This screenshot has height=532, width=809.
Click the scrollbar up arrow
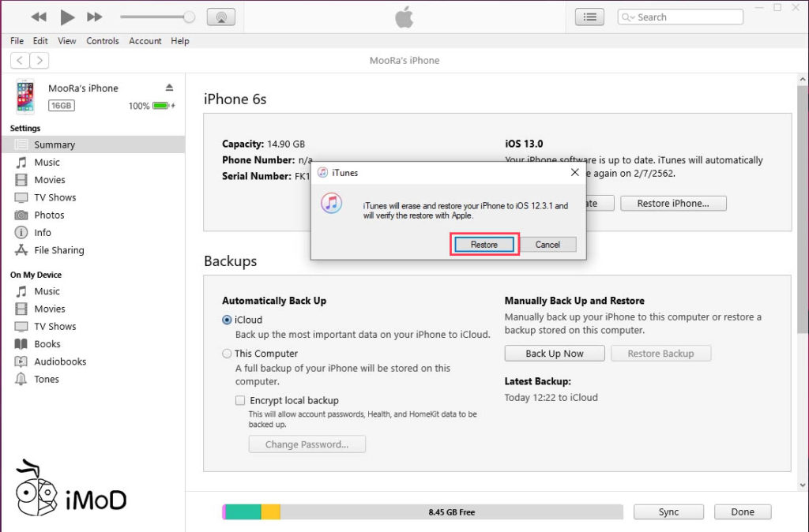click(803, 80)
